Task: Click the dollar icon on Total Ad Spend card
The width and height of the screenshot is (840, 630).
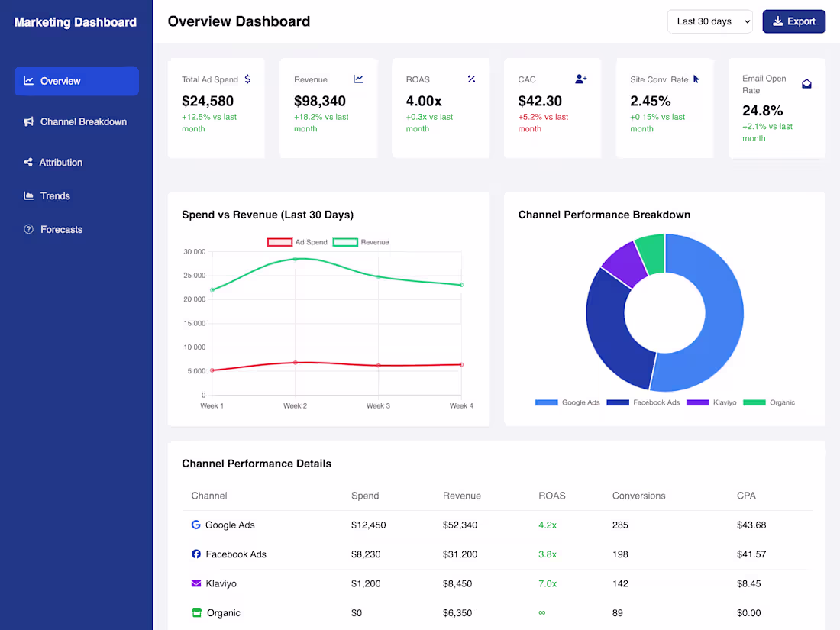Action: click(247, 79)
